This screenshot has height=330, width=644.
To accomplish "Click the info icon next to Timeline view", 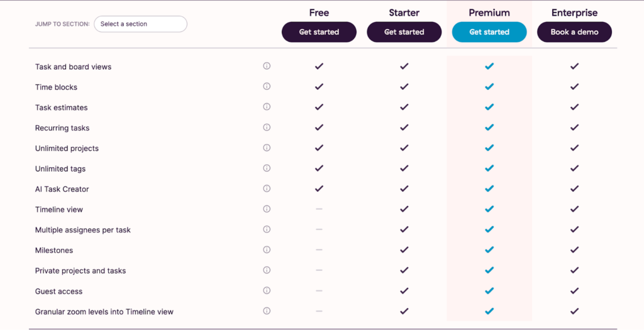I will 267,209.
